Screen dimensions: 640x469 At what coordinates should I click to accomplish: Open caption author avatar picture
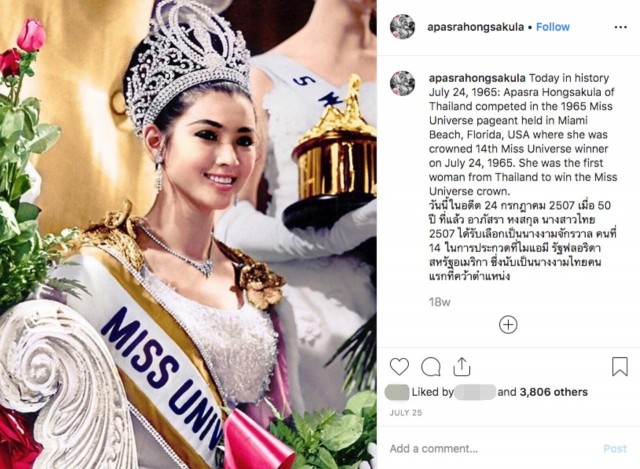(402, 83)
